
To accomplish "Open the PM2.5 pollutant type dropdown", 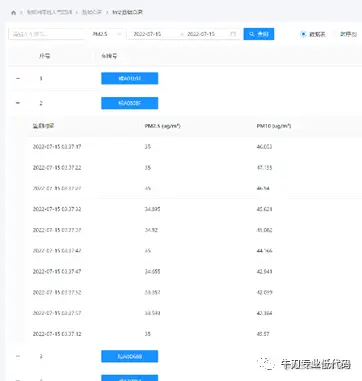I will [106, 34].
